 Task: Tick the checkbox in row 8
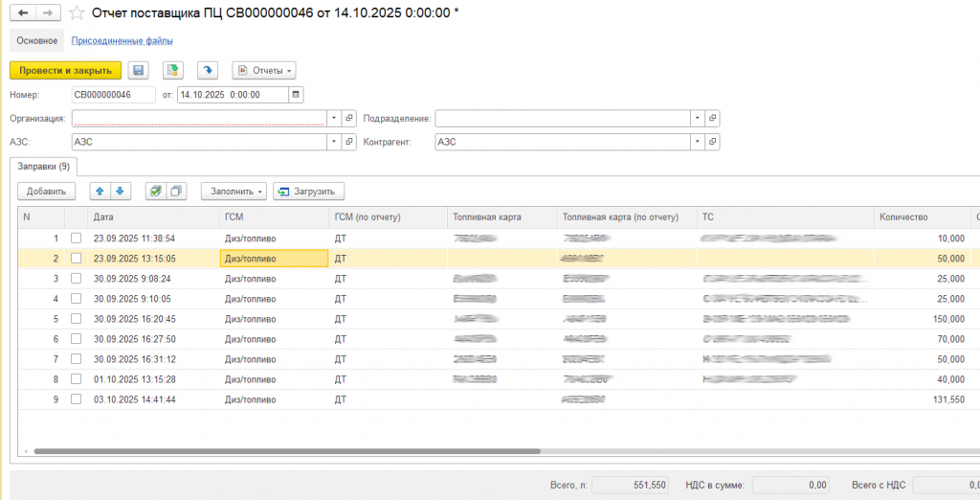click(76, 379)
